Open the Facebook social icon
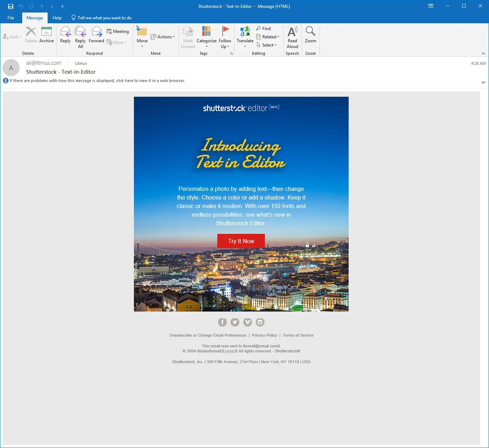This screenshot has width=489, height=448. (222, 322)
